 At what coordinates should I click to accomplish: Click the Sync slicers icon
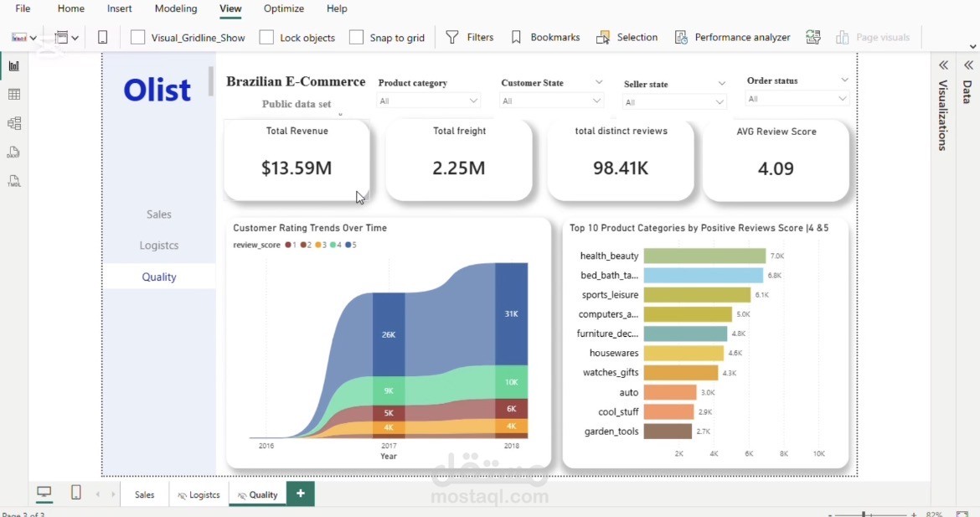(813, 38)
